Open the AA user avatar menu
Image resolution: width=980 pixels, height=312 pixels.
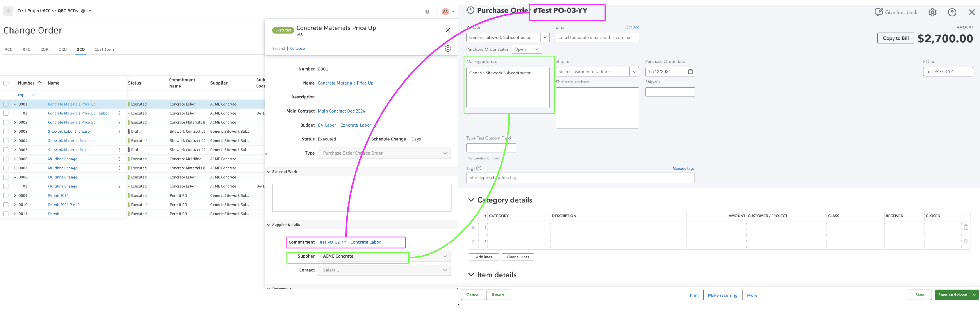pos(445,12)
